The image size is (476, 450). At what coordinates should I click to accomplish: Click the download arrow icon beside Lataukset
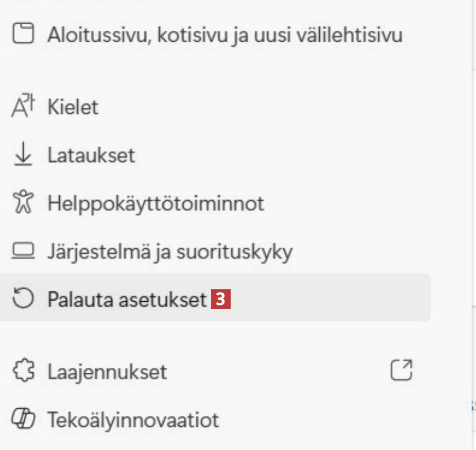23,155
